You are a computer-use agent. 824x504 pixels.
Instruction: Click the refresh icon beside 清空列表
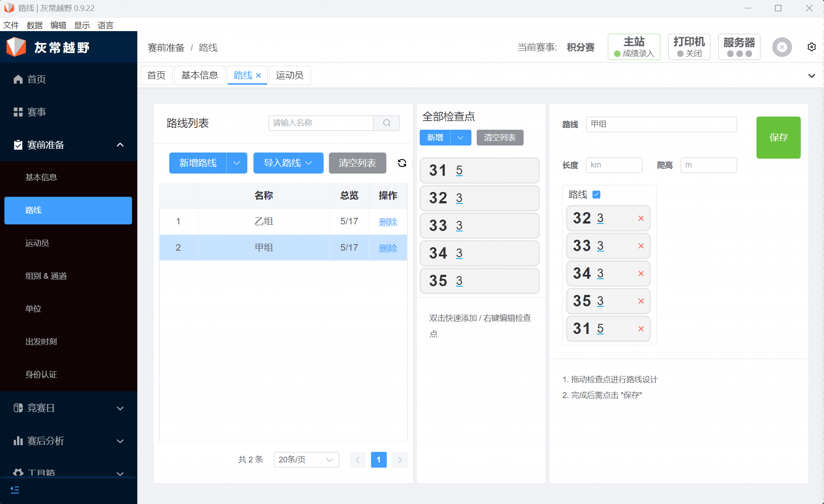pyautogui.click(x=402, y=163)
